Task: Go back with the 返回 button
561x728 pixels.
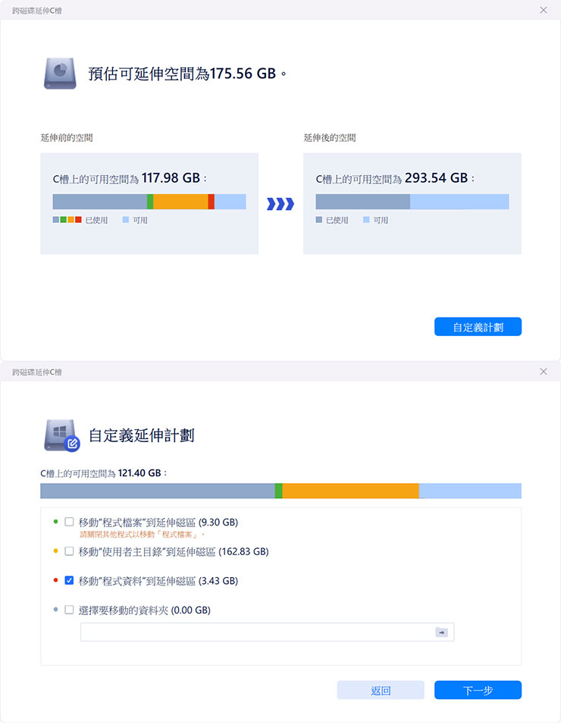Action: click(x=381, y=690)
